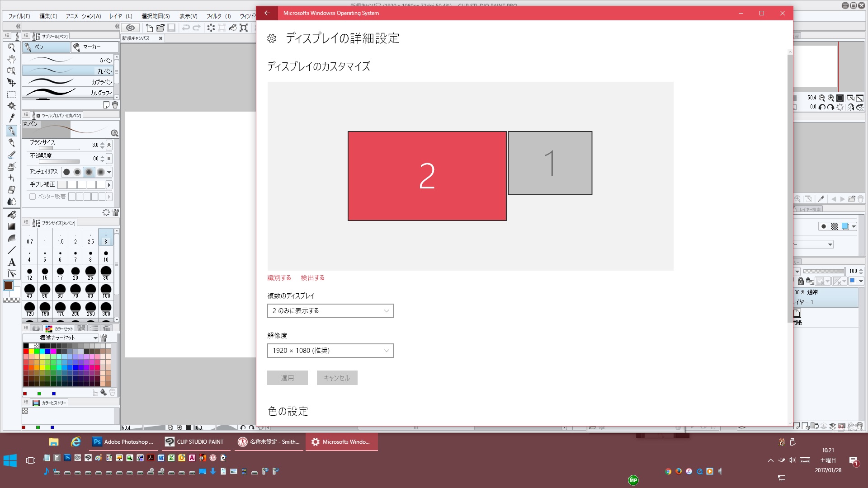Select the strongest anti-aliasing option
This screenshot has width=868, height=488.
point(100,172)
